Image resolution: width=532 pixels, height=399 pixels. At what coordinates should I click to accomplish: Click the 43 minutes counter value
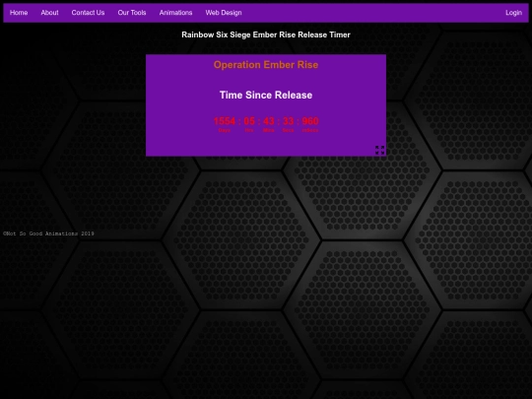[269, 121]
